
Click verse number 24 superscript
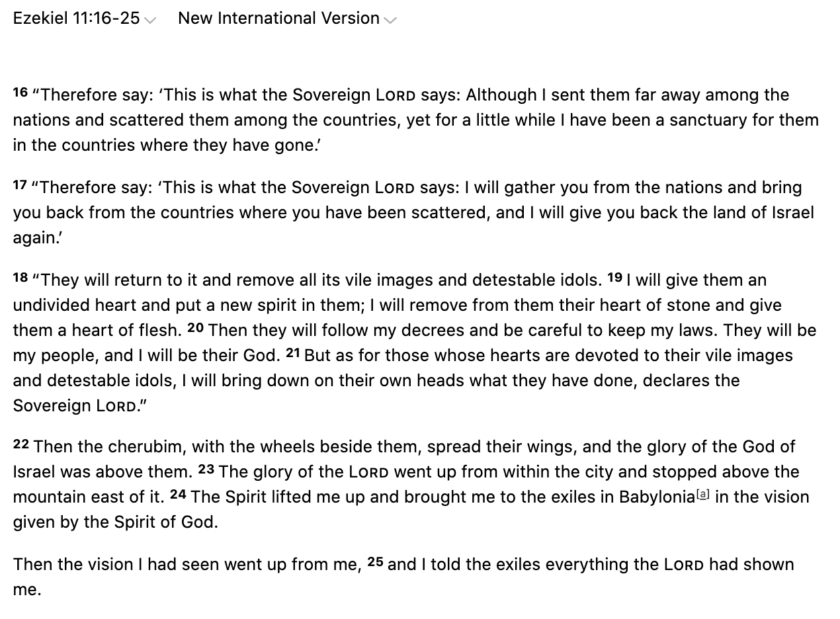tap(178, 494)
